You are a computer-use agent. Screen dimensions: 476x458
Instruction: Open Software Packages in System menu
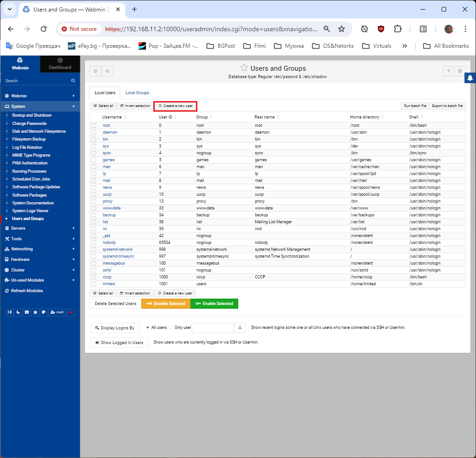(x=29, y=195)
